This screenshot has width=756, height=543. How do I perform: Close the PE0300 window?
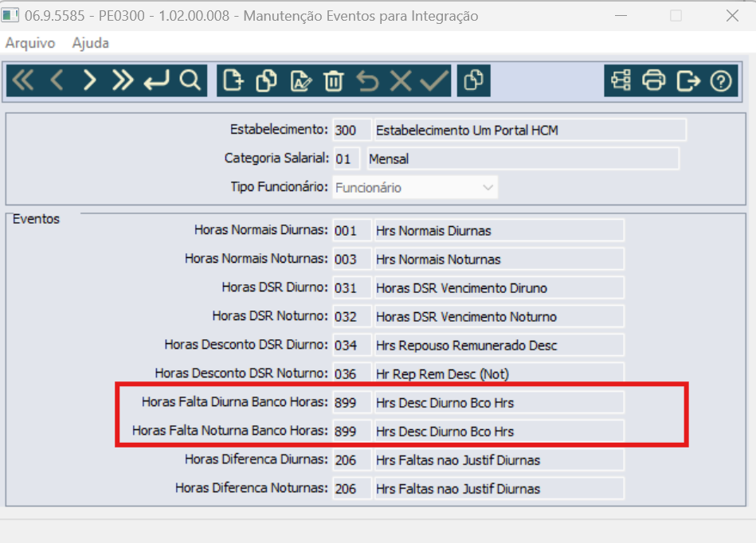[x=732, y=16]
